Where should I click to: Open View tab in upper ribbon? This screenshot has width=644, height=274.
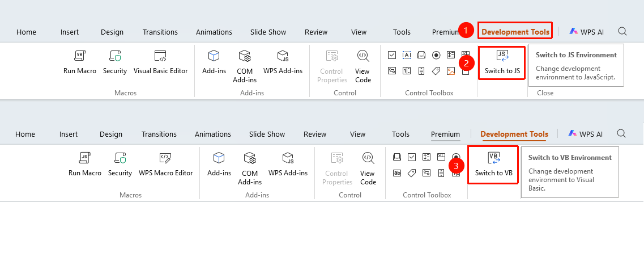[x=359, y=32]
